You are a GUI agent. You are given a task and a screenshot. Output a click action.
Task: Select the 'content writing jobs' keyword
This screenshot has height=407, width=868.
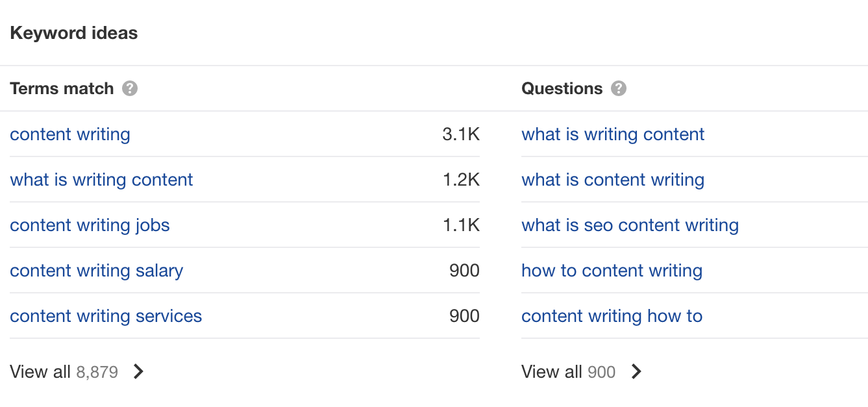pos(90,225)
